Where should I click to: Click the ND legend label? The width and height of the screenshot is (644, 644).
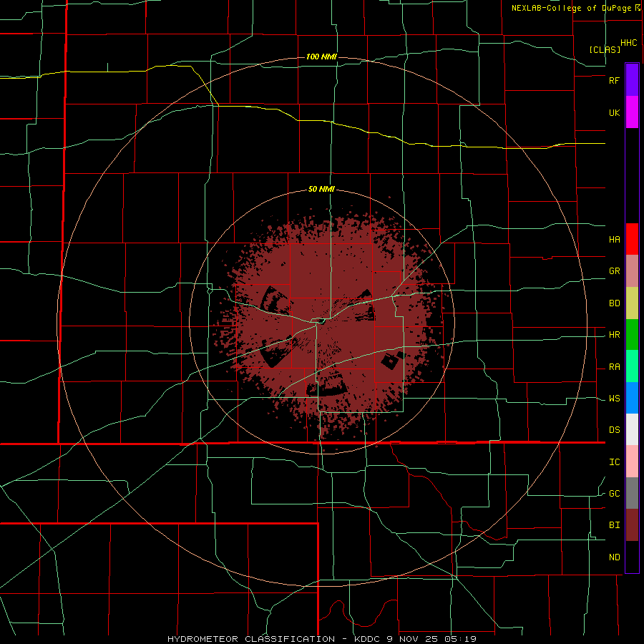[614, 557]
